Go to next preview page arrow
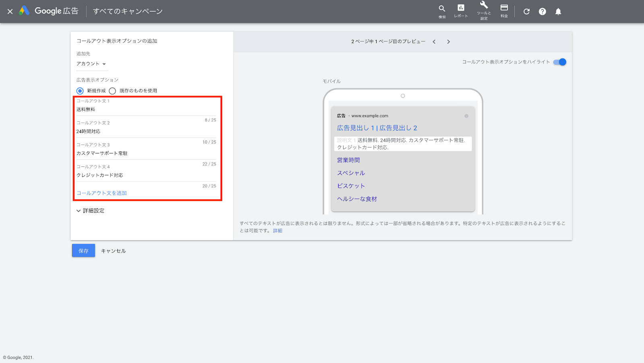644x363 pixels. (448, 42)
